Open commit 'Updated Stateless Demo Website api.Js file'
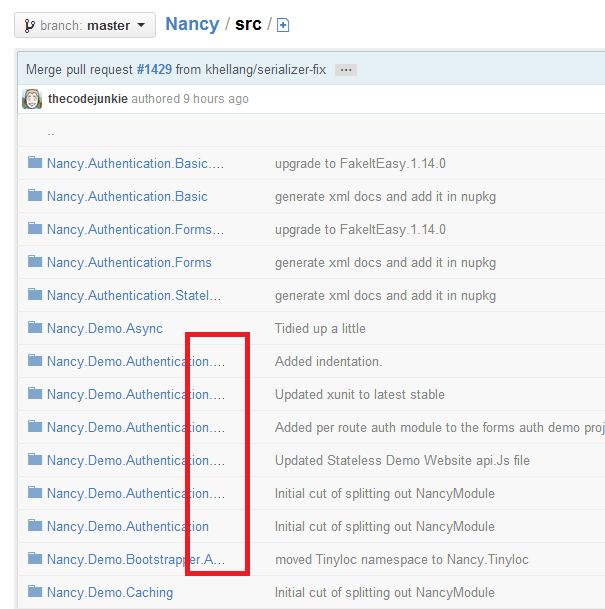 tap(402, 461)
